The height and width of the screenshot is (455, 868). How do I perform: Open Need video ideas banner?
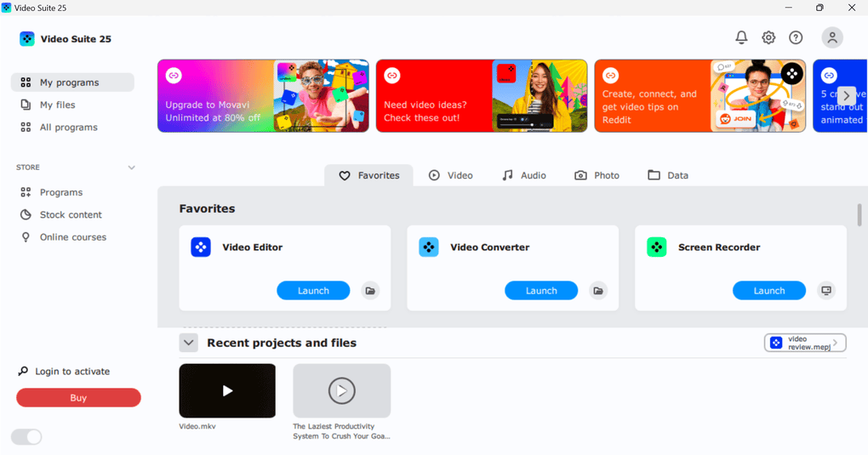click(x=482, y=96)
